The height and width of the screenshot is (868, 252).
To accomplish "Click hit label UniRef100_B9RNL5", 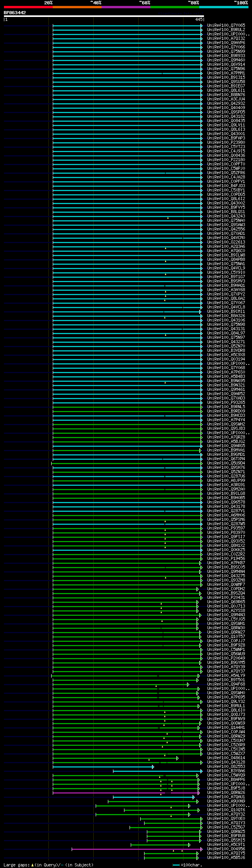I will point(226,407).
